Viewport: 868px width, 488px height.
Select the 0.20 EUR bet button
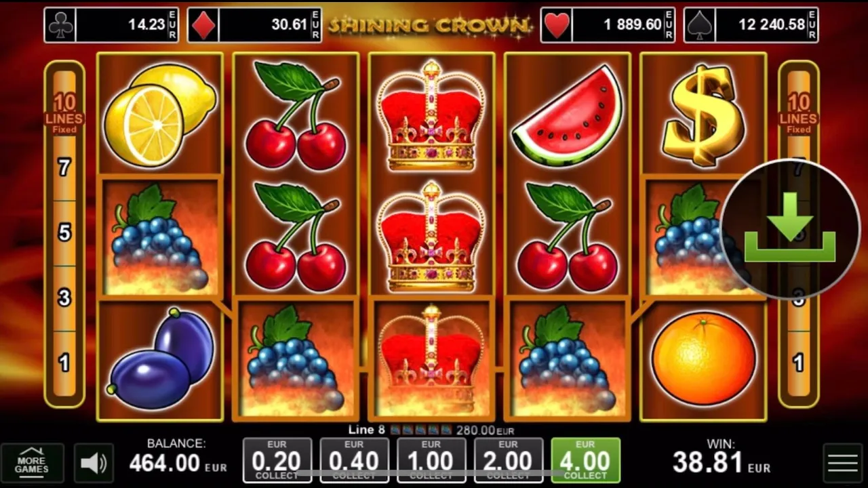[x=277, y=460]
